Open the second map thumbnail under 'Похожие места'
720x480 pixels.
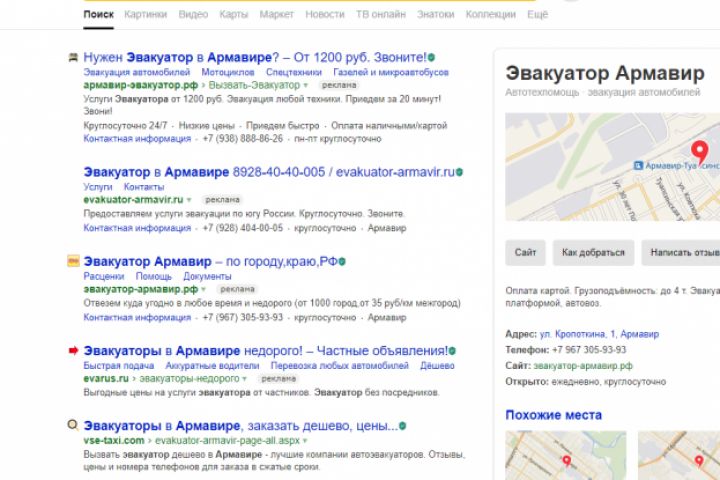pyautogui.click(x=679, y=456)
